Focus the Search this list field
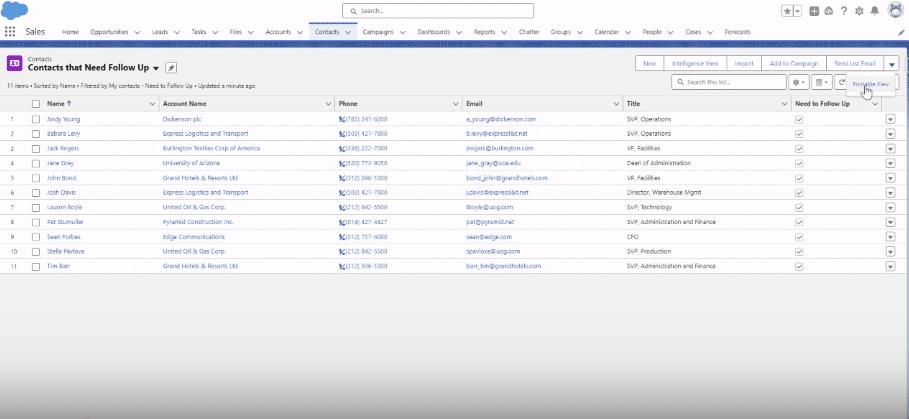Viewport: 909px width, 419px height. 729,82
